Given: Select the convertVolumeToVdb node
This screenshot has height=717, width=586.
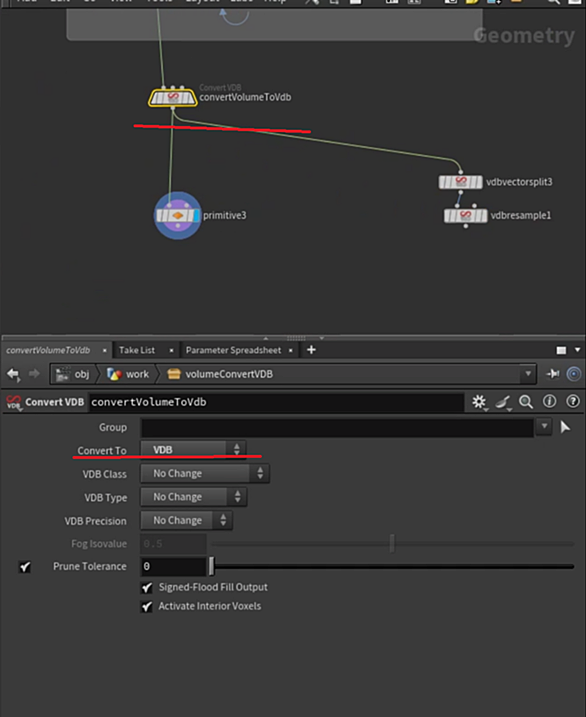Looking at the screenshot, I should click(x=173, y=97).
